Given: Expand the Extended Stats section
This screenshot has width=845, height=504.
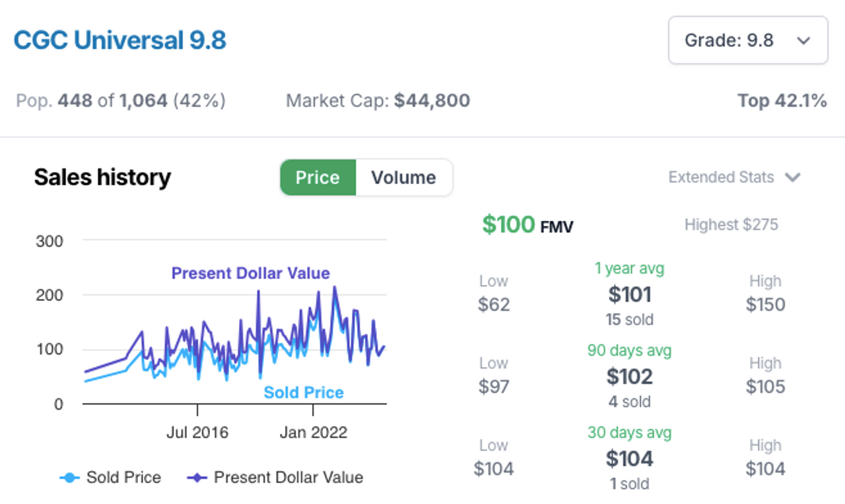Looking at the screenshot, I should pyautogui.click(x=735, y=177).
